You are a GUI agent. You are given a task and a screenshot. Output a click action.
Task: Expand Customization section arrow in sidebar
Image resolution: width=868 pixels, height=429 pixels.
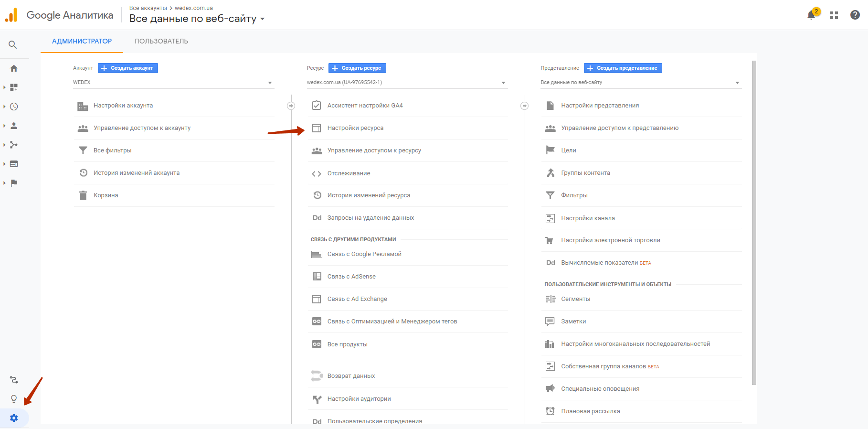tap(4, 87)
